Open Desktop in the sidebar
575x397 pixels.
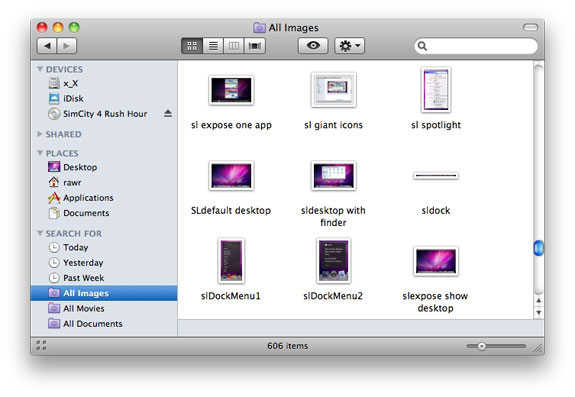pyautogui.click(x=73, y=167)
